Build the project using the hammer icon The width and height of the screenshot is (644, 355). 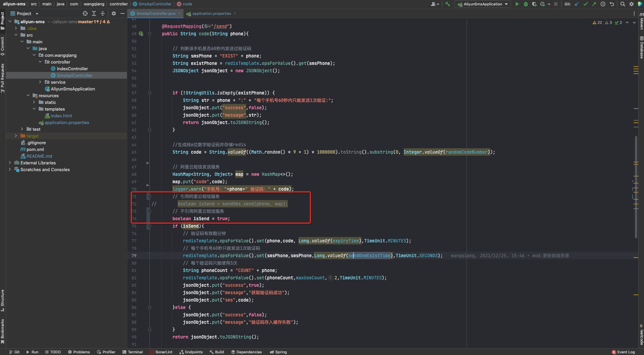pos(447,4)
